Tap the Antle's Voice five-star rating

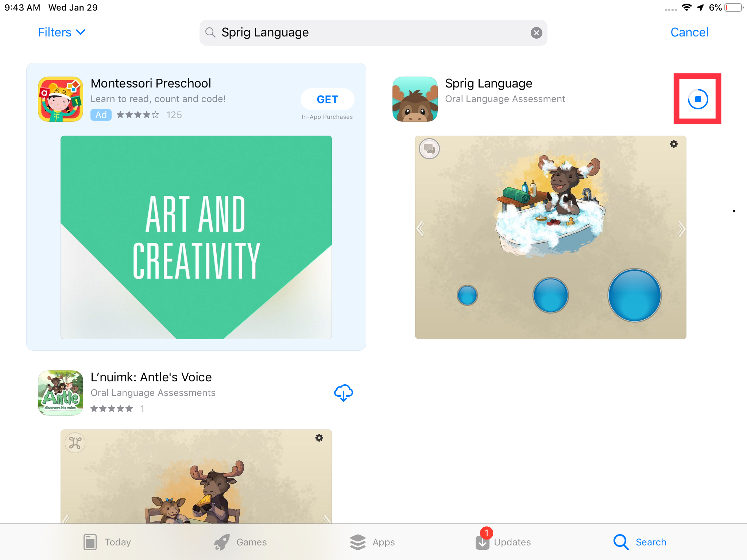pos(112,409)
